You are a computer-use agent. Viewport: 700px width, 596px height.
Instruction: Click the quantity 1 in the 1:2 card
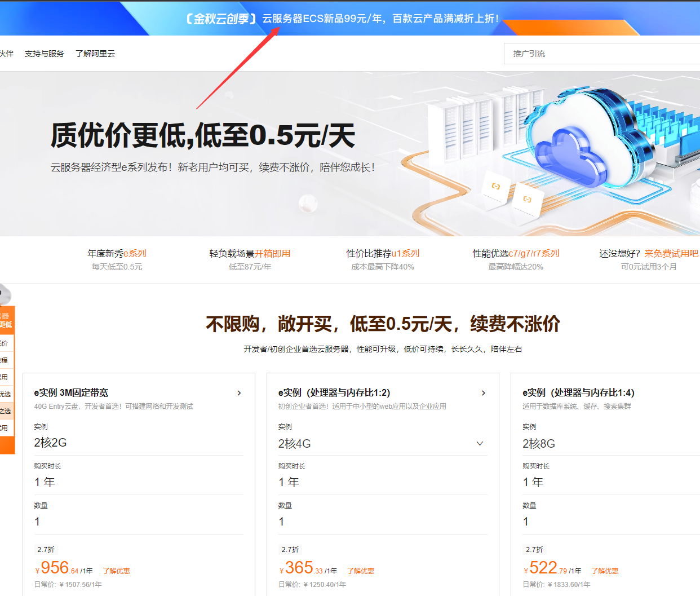click(x=383, y=522)
